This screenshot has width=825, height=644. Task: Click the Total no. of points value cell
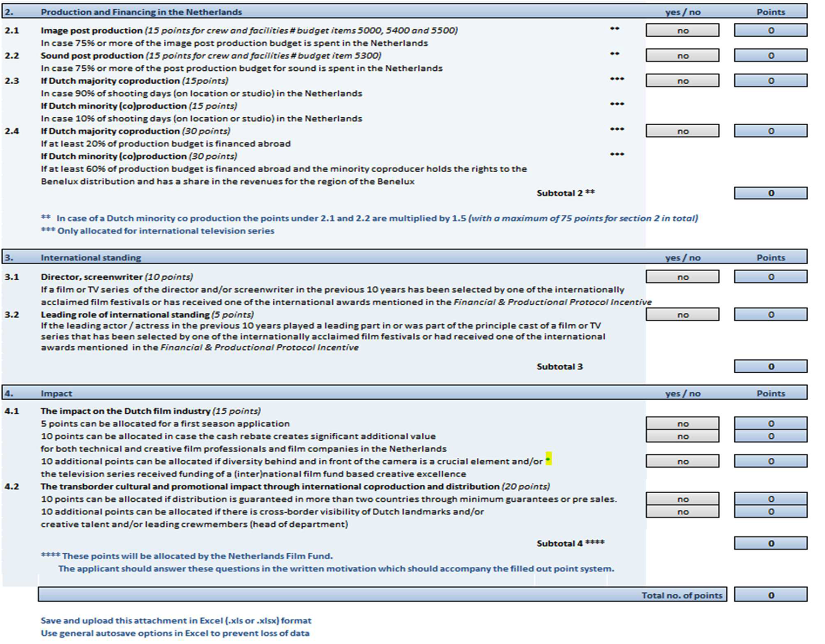pyautogui.click(x=771, y=595)
